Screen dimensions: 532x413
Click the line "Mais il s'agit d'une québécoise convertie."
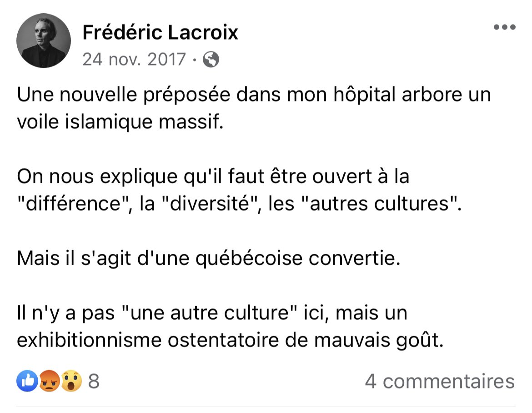(x=209, y=259)
